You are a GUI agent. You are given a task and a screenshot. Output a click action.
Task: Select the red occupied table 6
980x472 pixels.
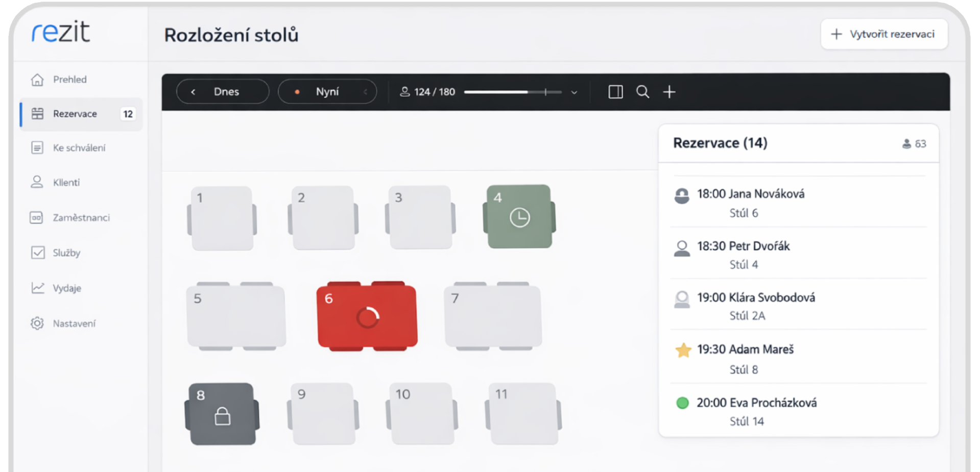click(x=367, y=317)
